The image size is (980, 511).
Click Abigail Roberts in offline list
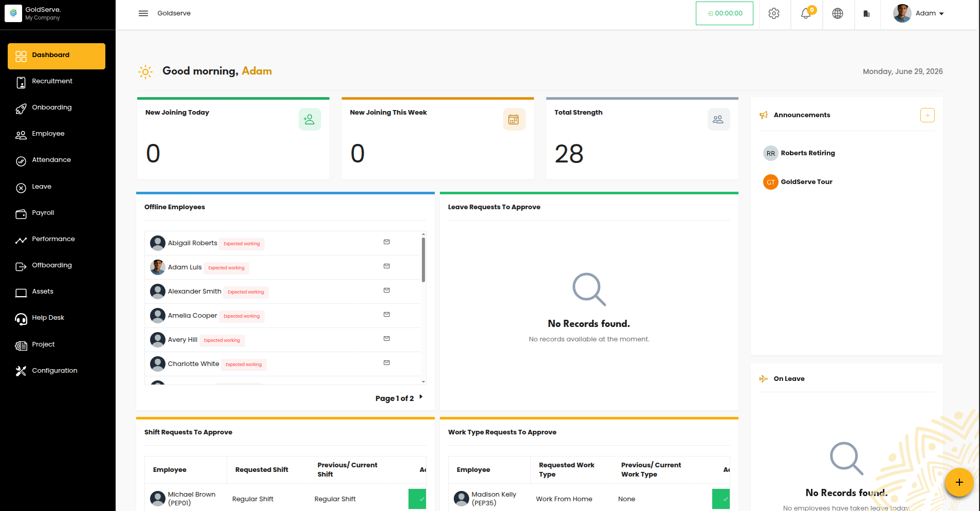coord(192,243)
